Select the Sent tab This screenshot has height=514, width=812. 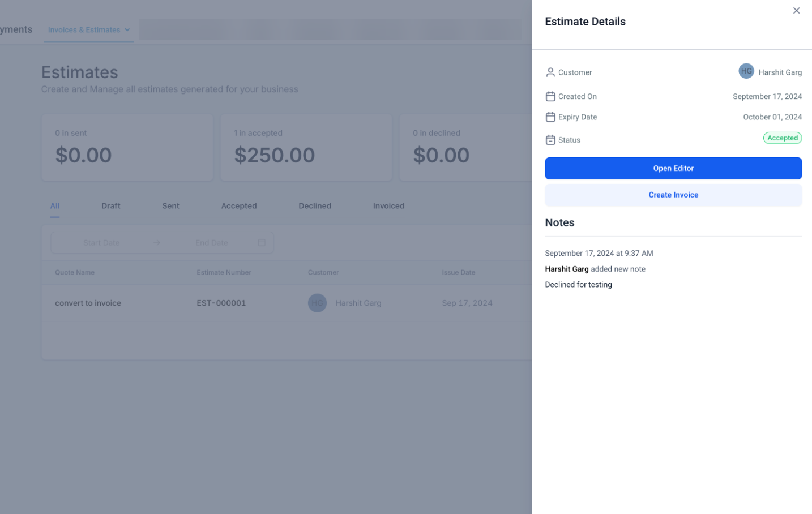(170, 206)
